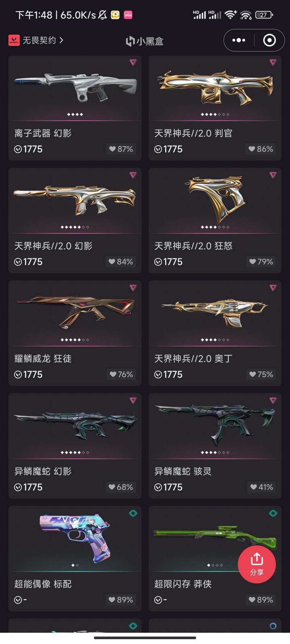The height and width of the screenshot is (644, 290).
Task: Open the 无畏契约 game selector chevron
Action: [61, 40]
